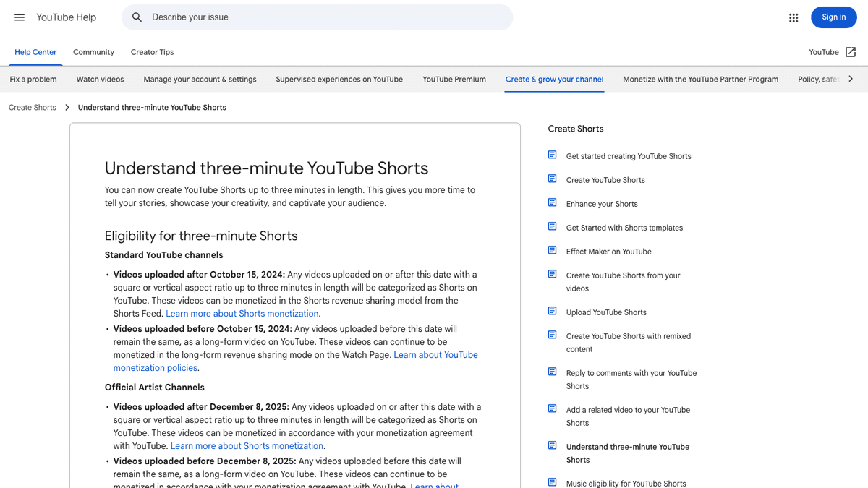868x488 pixels.
Task: Open Enhance your Shorts article
Action: (x=602, y=204)
